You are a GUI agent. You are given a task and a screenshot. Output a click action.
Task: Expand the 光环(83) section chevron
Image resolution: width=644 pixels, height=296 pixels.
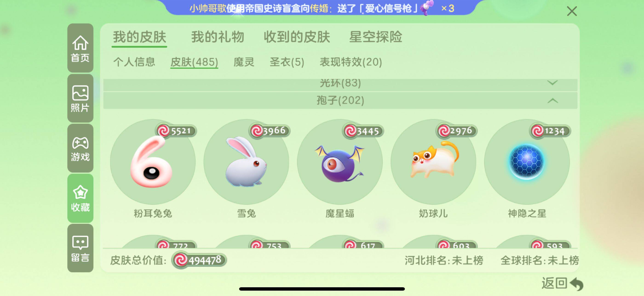pyautogui.click(x=552, y=83)
